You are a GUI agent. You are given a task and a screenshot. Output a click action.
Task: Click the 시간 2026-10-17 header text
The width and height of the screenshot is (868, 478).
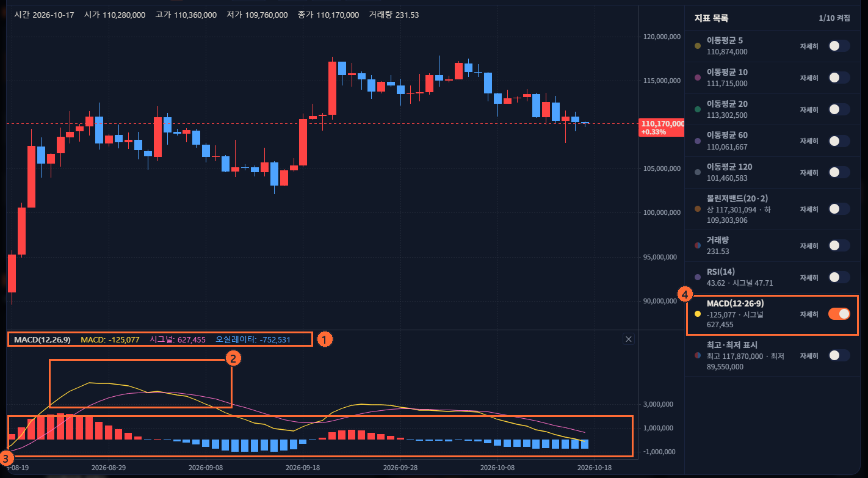(44, 15)
